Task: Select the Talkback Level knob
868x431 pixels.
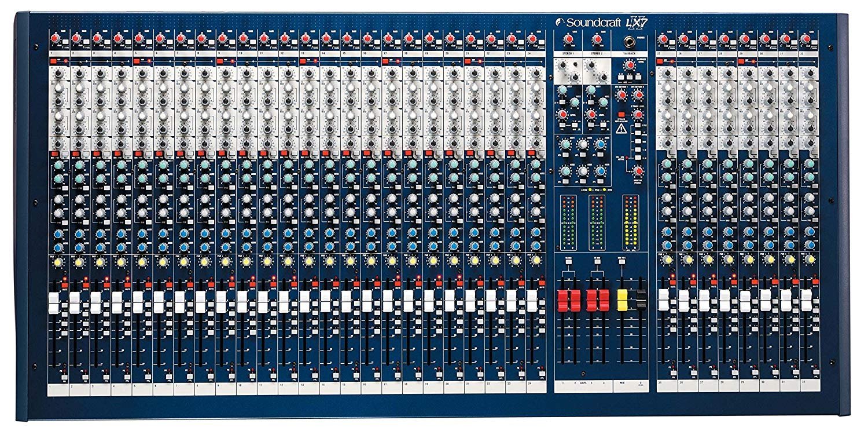Action: click(x=629, y=64)
